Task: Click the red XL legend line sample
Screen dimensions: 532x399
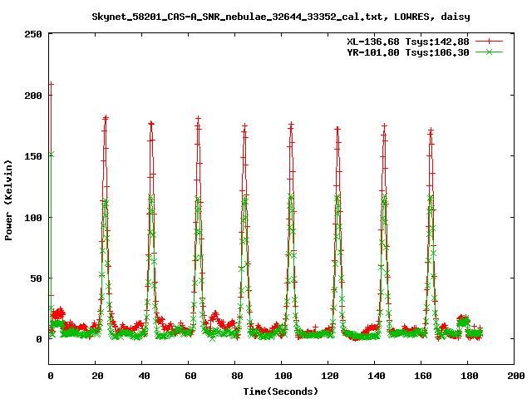Action: tap(489, 42)
